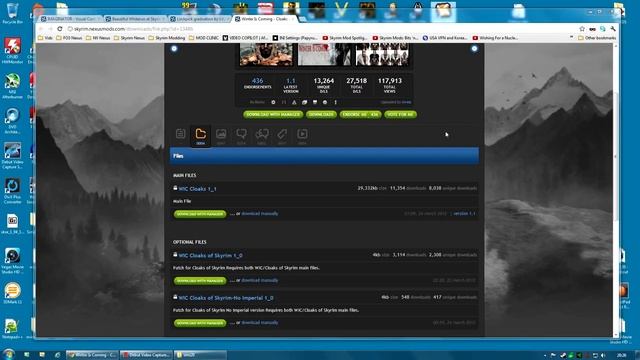640x360 pixels.
Task: Open the MSI Afterburner desktop icon
Action: pos(12,87)
